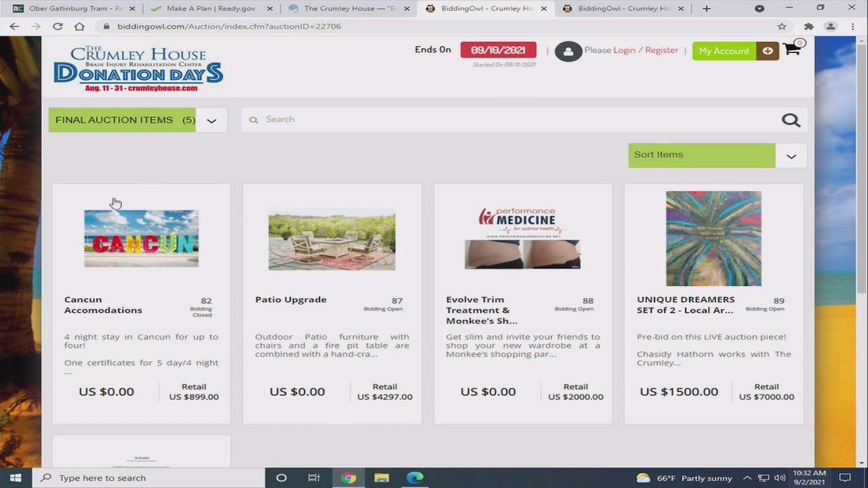Open Patio Upgrade item title

click(x=291, y=300)
